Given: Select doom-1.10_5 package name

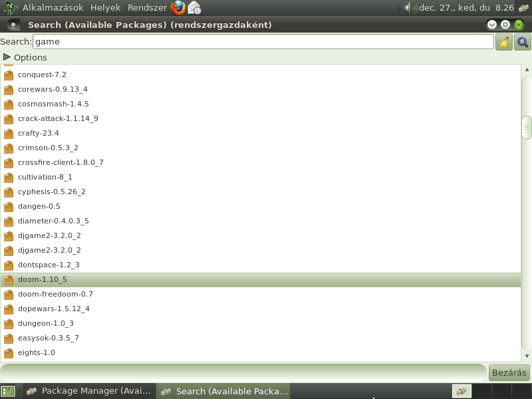Looking at the screenshot, I should click(x=43, y=279).
